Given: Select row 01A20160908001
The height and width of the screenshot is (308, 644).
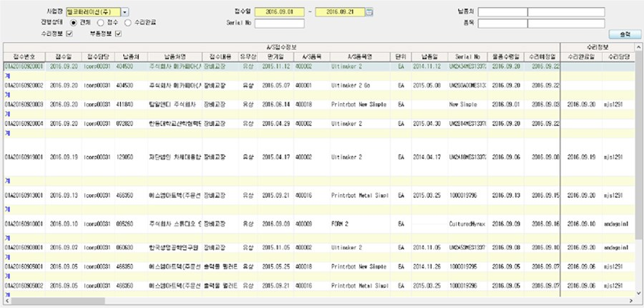Looking at the screenshot, I should (318, 248).
